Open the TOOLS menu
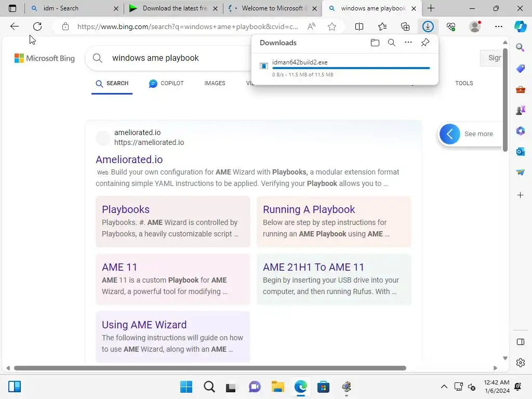Image resolution: width=532 pixels, height=399 pixels. [x=464, y=84]
